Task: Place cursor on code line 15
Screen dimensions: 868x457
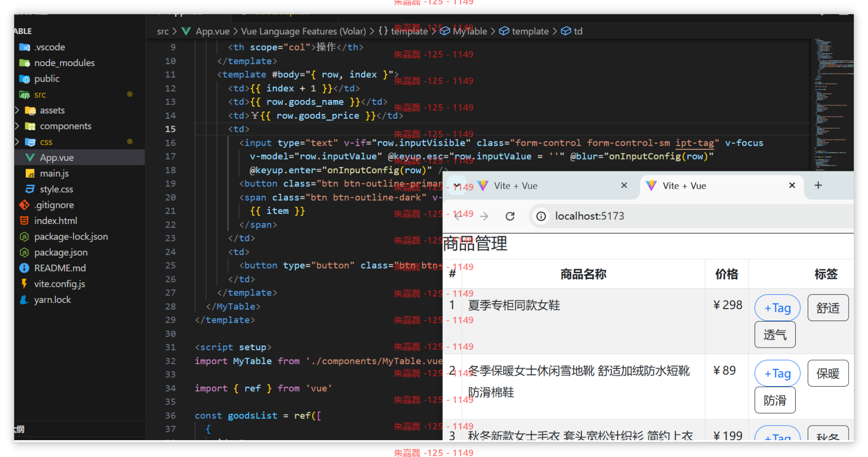Action: pyautogui.click(x=503, y=129)
